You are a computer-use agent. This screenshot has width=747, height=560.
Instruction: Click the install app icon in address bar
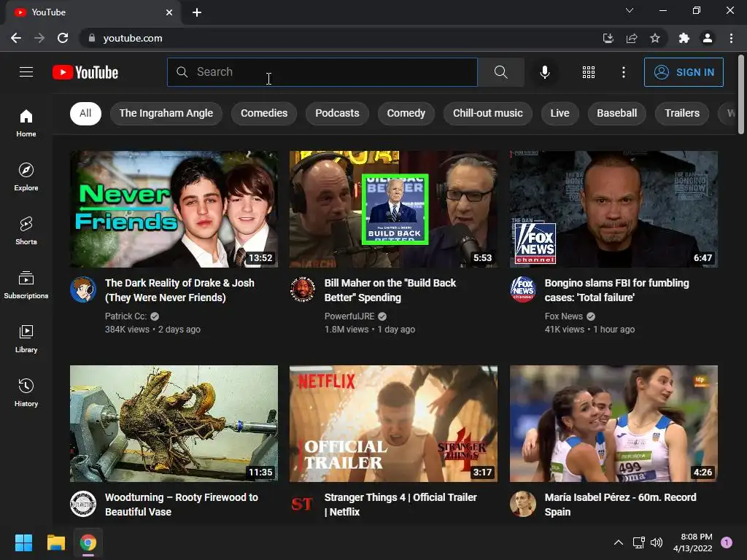(608, 38)
